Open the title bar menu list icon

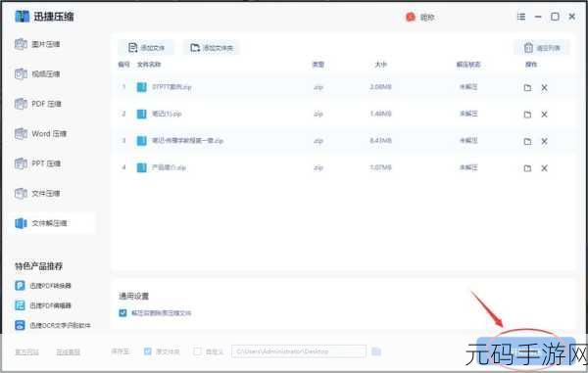click(521, 17)
